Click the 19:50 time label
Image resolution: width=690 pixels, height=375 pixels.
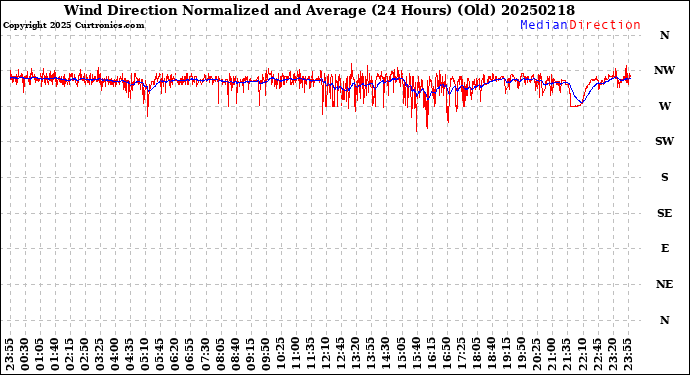pyautogui.click(x=521, y=354)
